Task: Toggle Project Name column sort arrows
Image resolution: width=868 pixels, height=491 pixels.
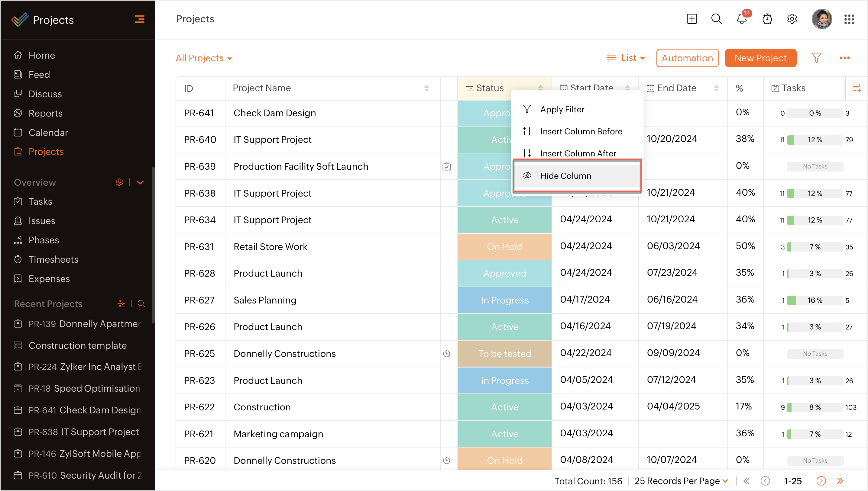Action: [426, 88]
